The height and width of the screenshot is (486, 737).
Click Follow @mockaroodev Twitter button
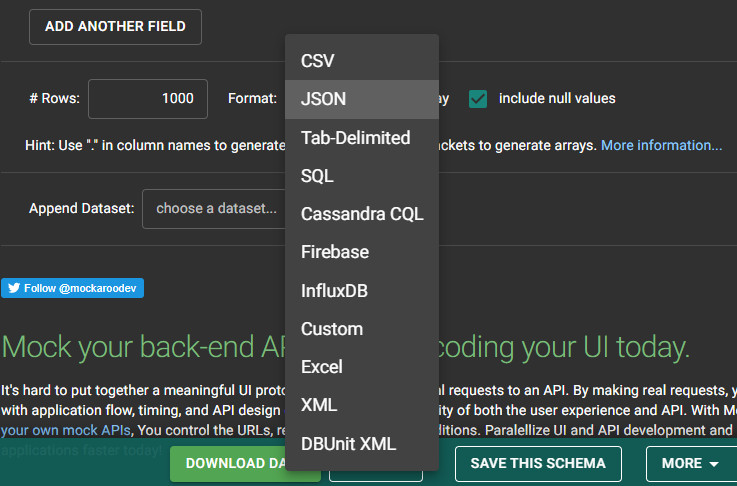(72, 288)
